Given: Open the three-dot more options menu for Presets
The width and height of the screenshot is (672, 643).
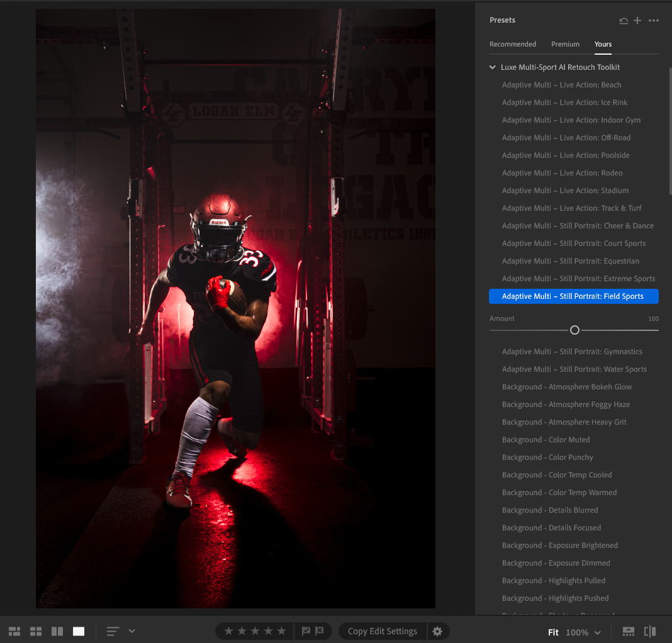Looking at the screenshot, I should pyautogui.click(x=654, y=20).
